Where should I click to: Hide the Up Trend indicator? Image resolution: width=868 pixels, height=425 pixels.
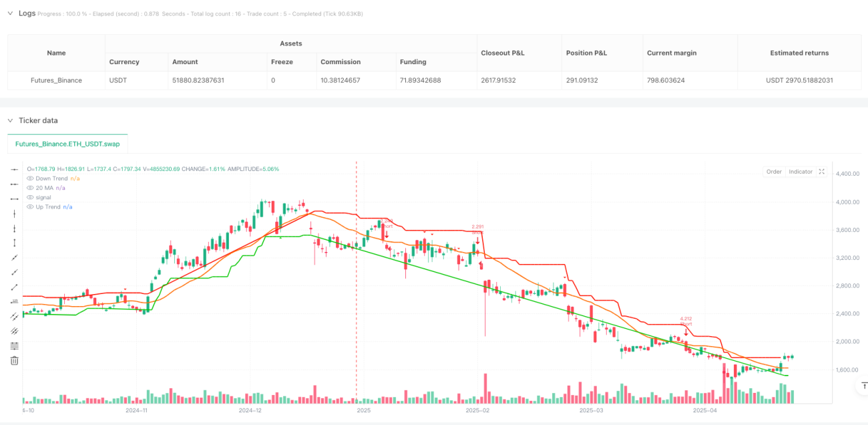29,206
